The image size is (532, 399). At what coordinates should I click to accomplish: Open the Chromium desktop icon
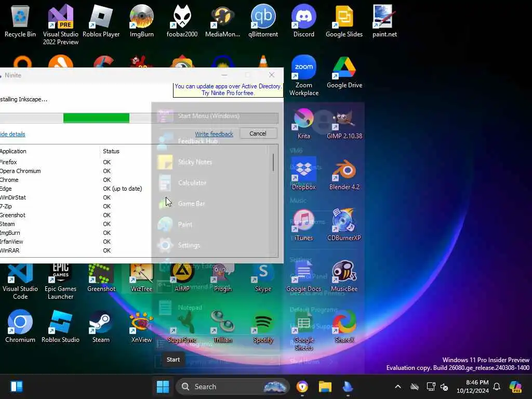[x=20, y=326]
